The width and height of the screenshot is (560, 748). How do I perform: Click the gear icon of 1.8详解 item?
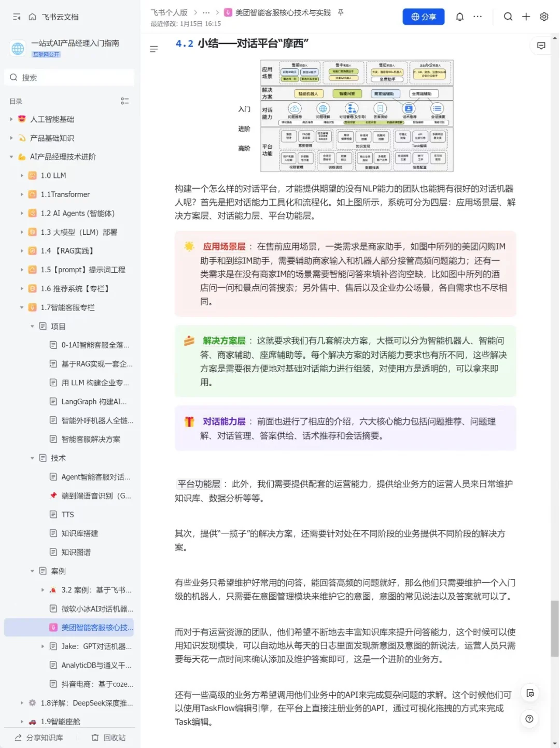click(x=32, y=703)
